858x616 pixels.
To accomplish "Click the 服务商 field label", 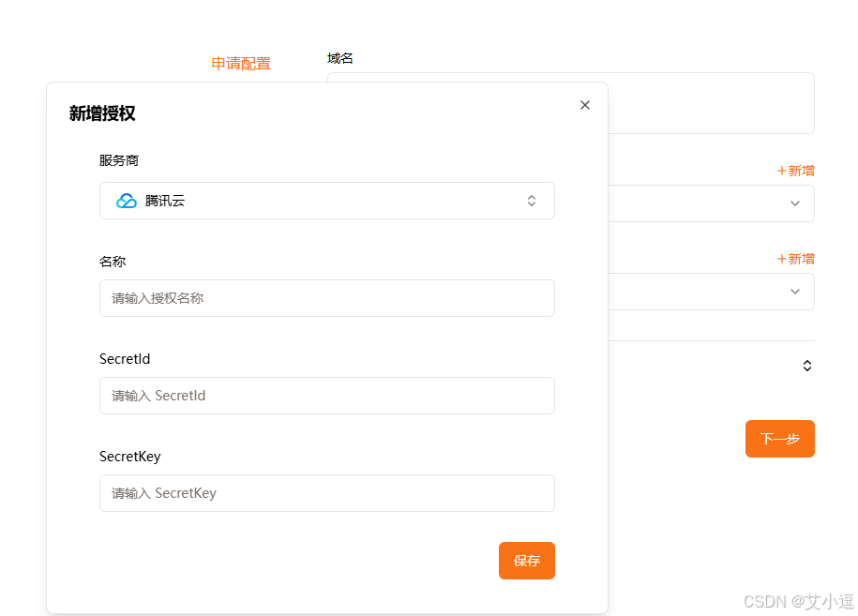I will 119,160.
